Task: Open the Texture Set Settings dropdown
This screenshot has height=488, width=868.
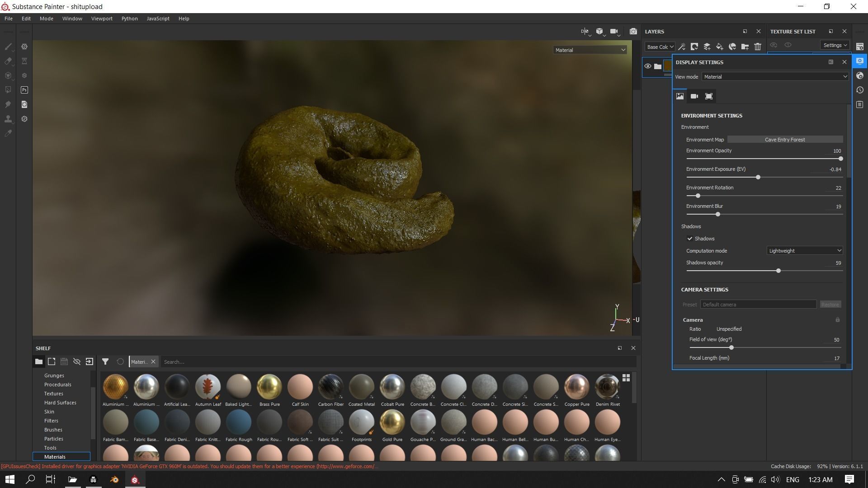Action: pos(835,45)
